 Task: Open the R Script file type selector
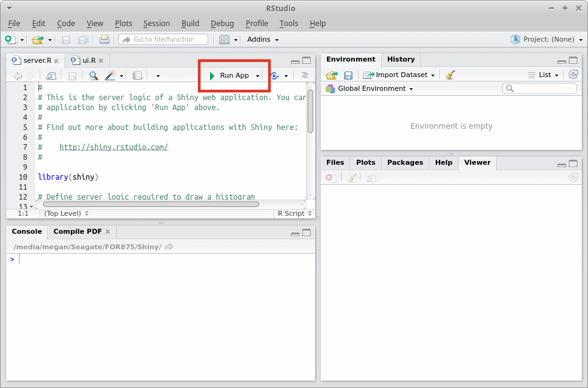(x=295, y=213)
